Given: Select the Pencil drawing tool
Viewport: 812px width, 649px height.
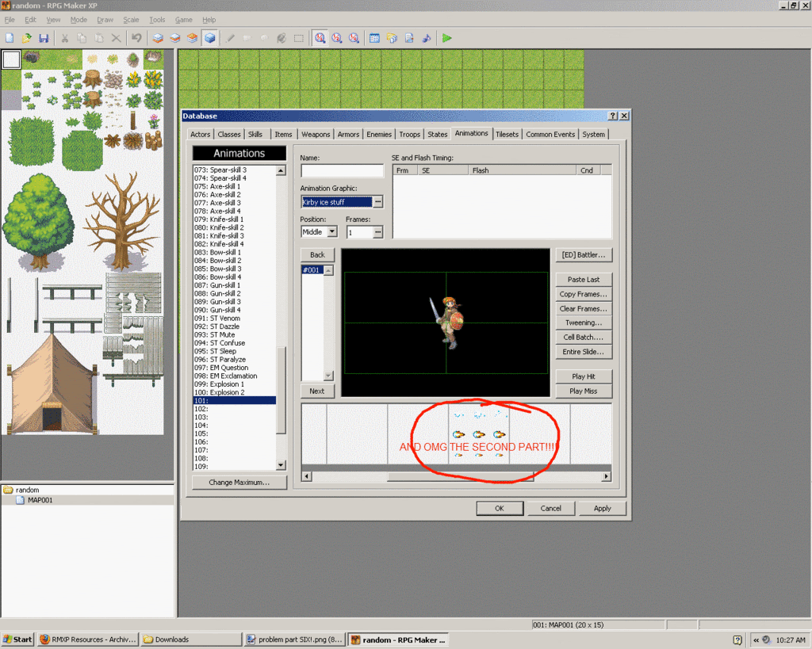Looking at the screenshot, I should (230, 38).
